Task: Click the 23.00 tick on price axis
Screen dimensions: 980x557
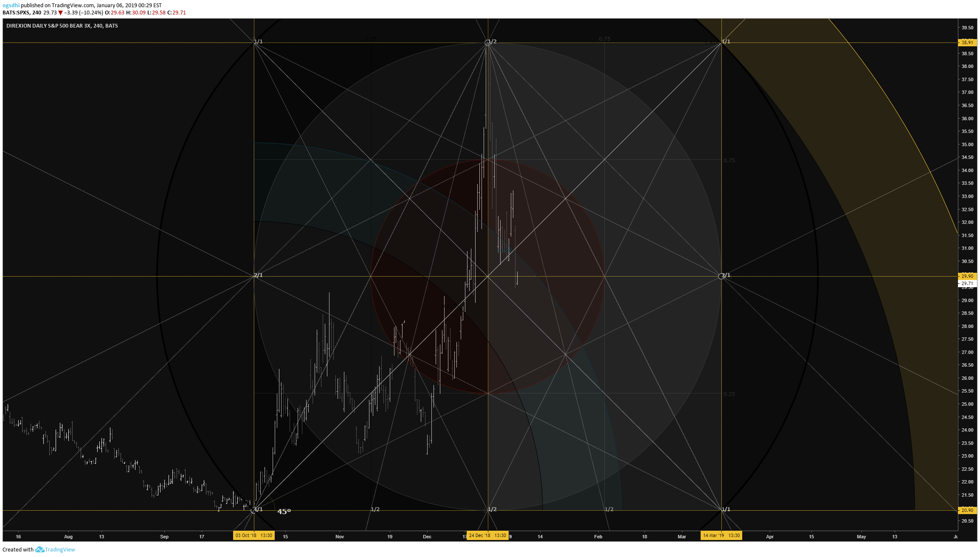Action: (967, 456)
